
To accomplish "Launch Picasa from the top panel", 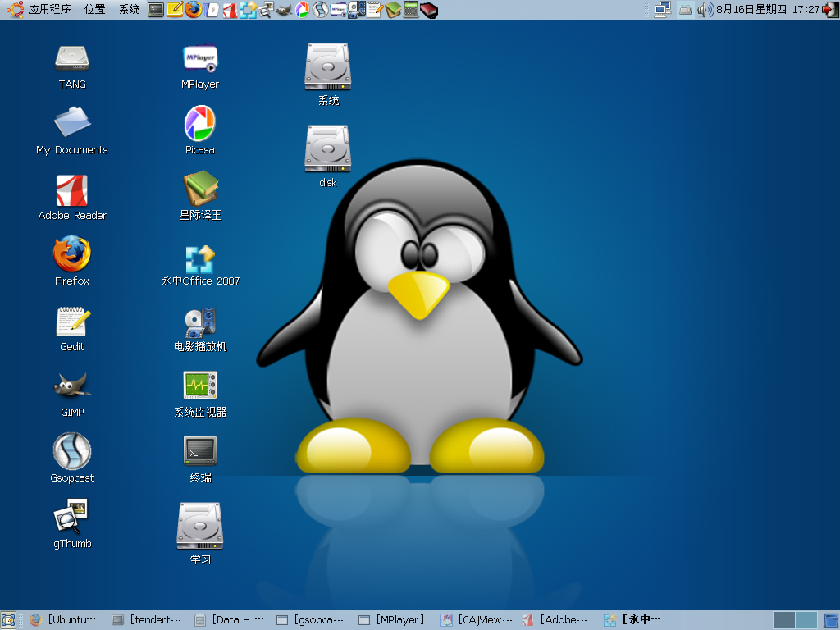I will [303, 10].
